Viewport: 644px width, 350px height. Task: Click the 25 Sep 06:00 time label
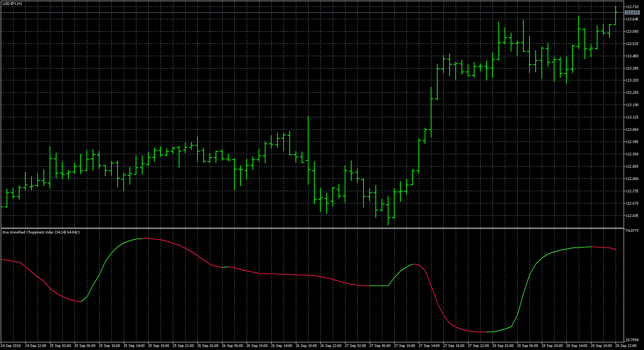pyautogui.click(x=85, y=346)
